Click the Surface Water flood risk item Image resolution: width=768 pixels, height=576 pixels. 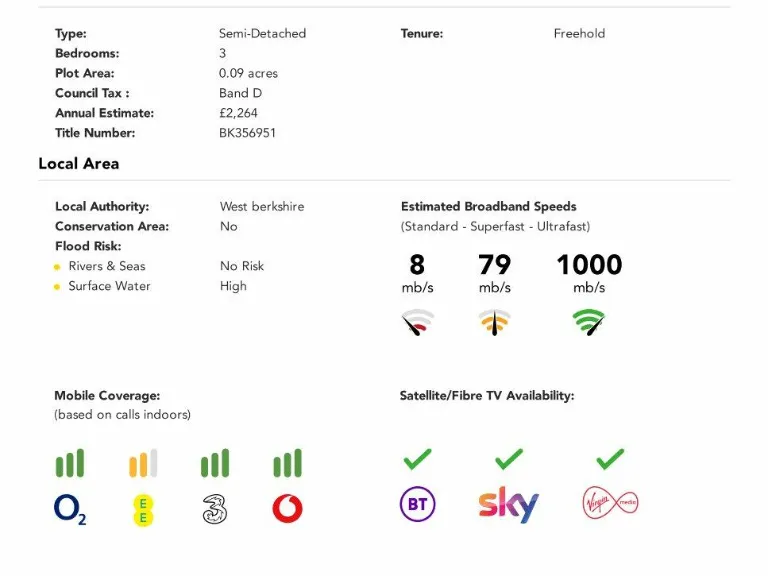[109, 286]
